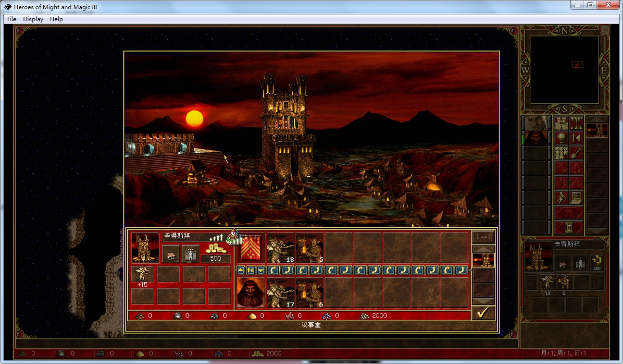Screen dimensions: 623x364
Task: Select town thumbnail in adventure town list
Action: click(597, 130)
